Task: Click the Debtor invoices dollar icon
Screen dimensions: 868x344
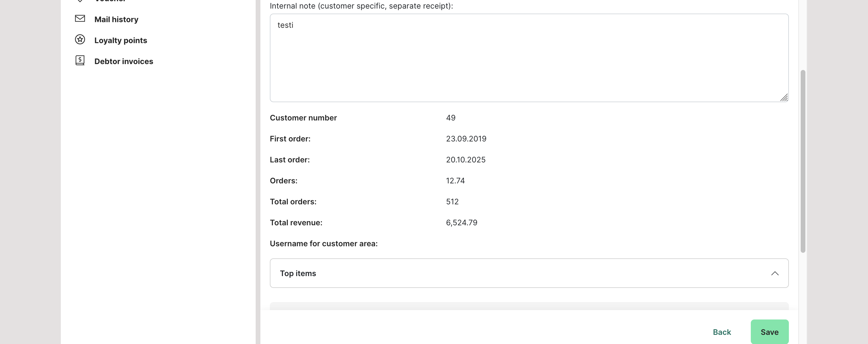Action: (80, 61)
